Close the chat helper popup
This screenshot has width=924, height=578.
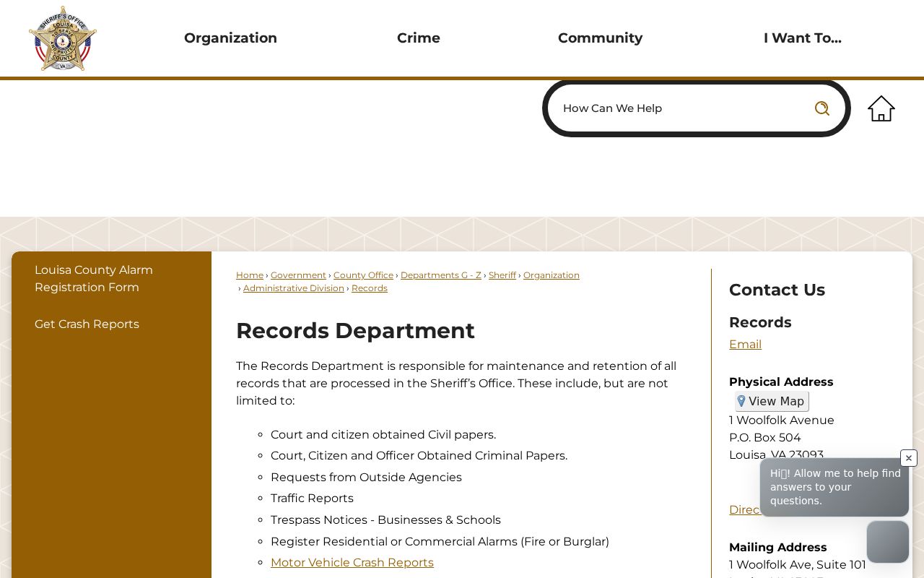point(909,458)
